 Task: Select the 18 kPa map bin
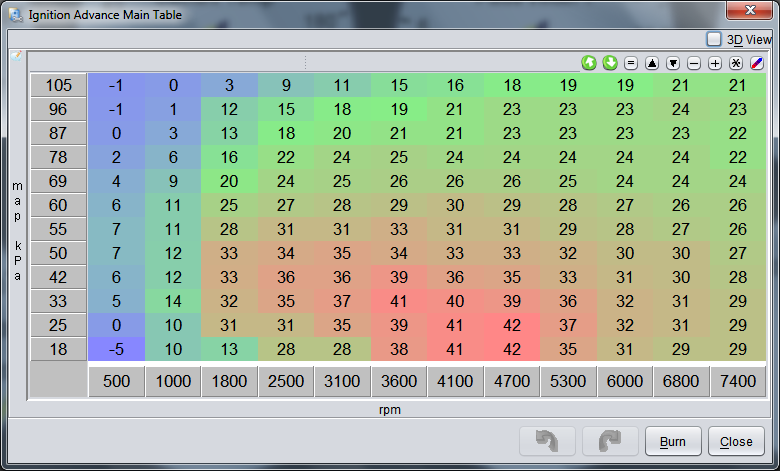pyautogui.click(x=59, y=349)
